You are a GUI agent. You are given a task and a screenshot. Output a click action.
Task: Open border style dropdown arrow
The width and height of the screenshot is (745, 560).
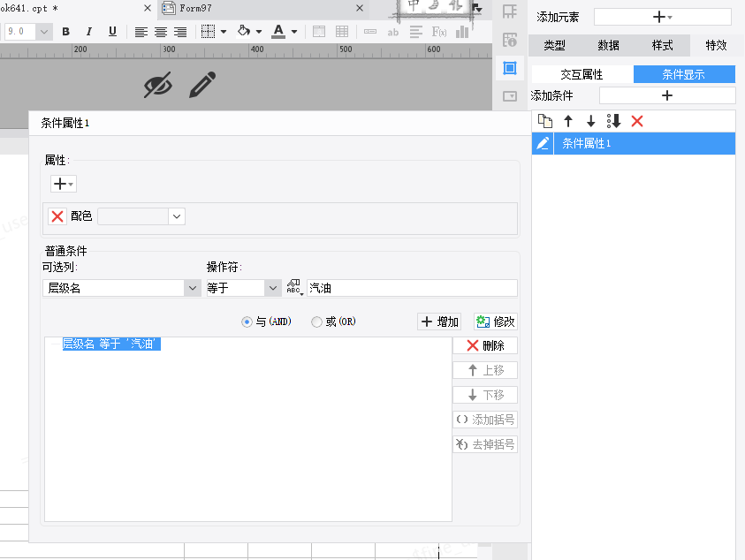point(224,32)
